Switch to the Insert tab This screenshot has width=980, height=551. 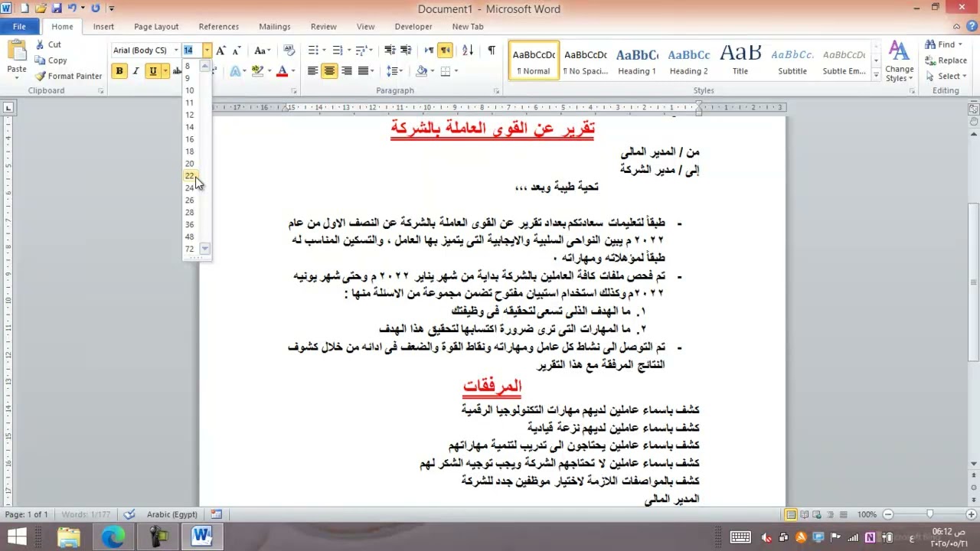tap(103, 27)
